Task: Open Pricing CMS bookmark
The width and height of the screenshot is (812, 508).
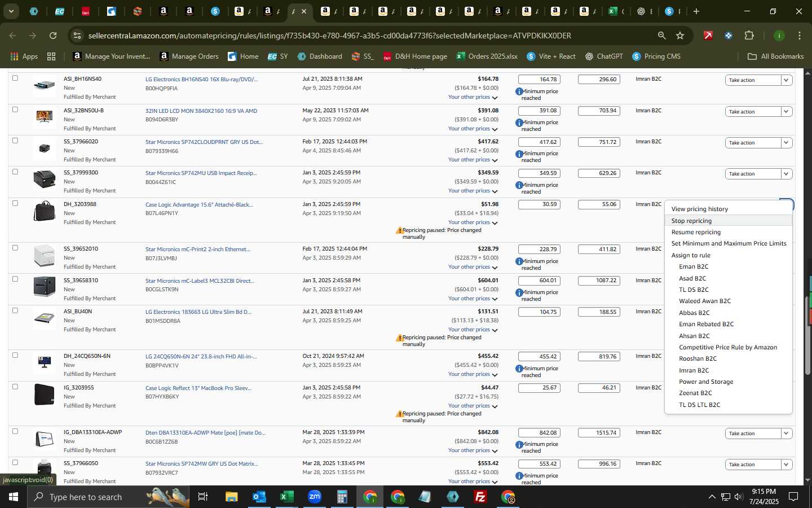Action: pos(656,56)
